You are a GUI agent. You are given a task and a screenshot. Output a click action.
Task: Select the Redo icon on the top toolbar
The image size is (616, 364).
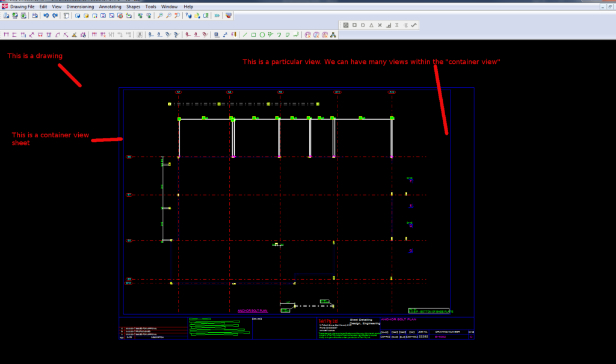click(x=54, y=16)
